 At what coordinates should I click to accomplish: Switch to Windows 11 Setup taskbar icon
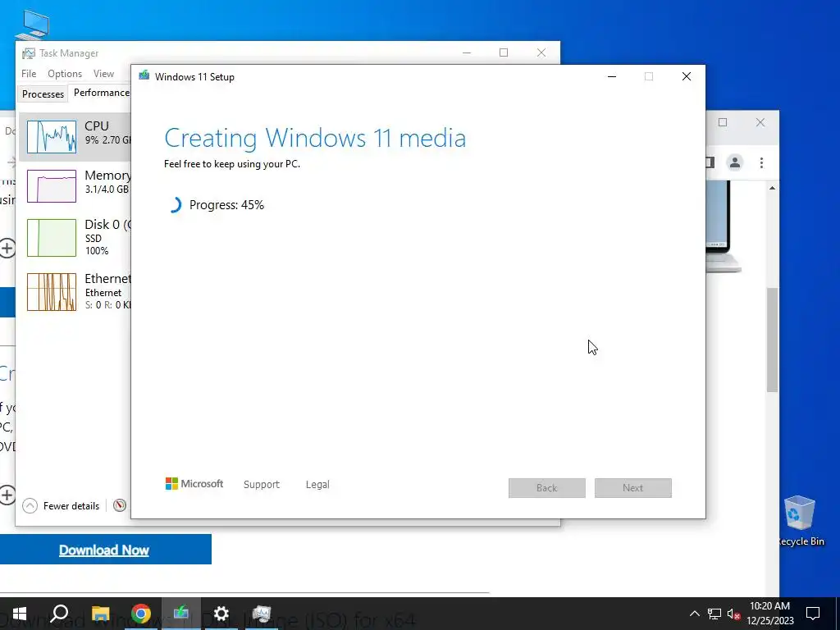click(181, 614)
